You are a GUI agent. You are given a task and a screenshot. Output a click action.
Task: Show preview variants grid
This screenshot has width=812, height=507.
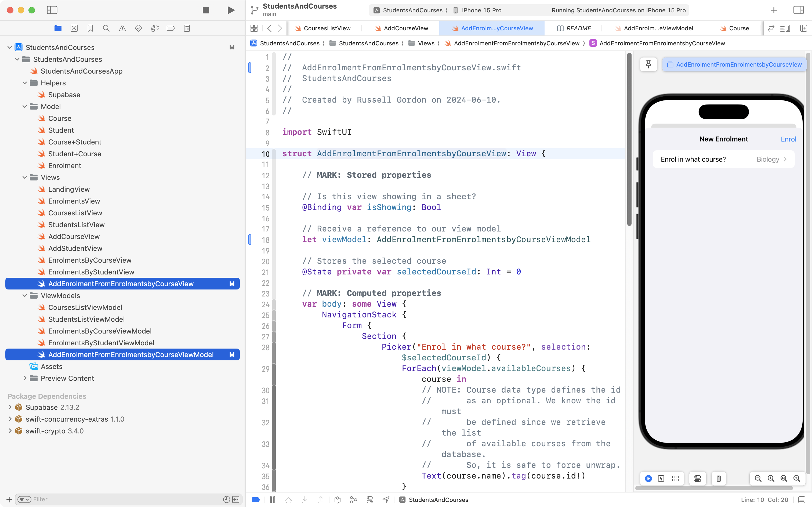[675, 479]
